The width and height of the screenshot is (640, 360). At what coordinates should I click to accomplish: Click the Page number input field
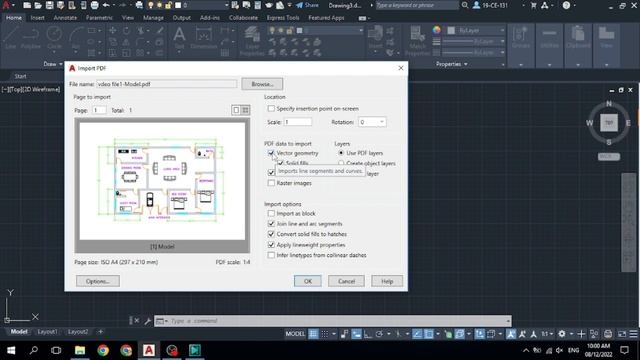coord(99,110)
